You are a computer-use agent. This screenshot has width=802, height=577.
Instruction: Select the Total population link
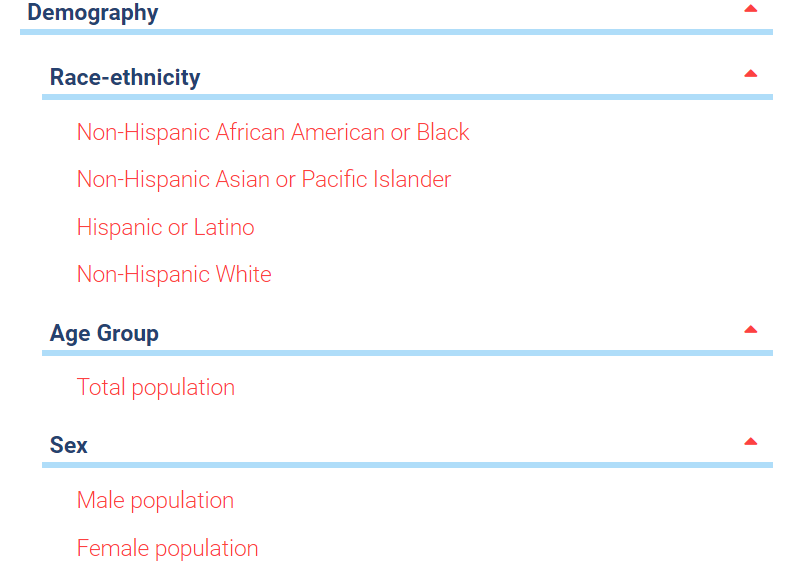pyautogui.click(x=155, y=387)
